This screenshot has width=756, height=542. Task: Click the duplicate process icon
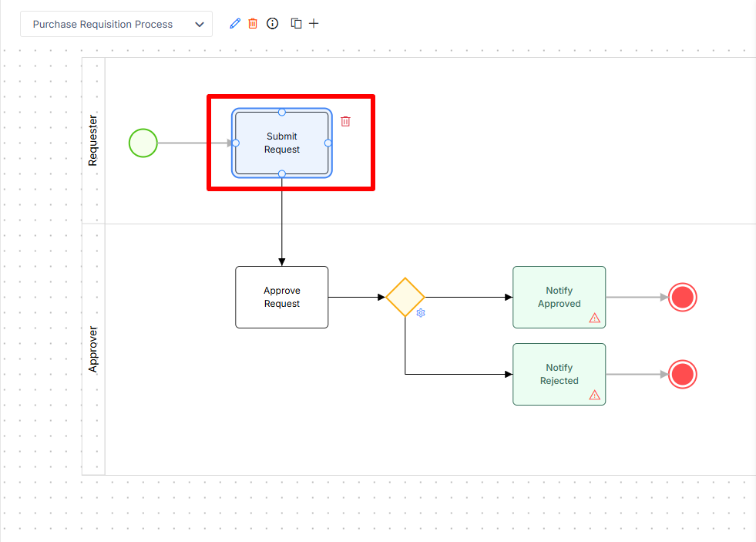[296, 24]
